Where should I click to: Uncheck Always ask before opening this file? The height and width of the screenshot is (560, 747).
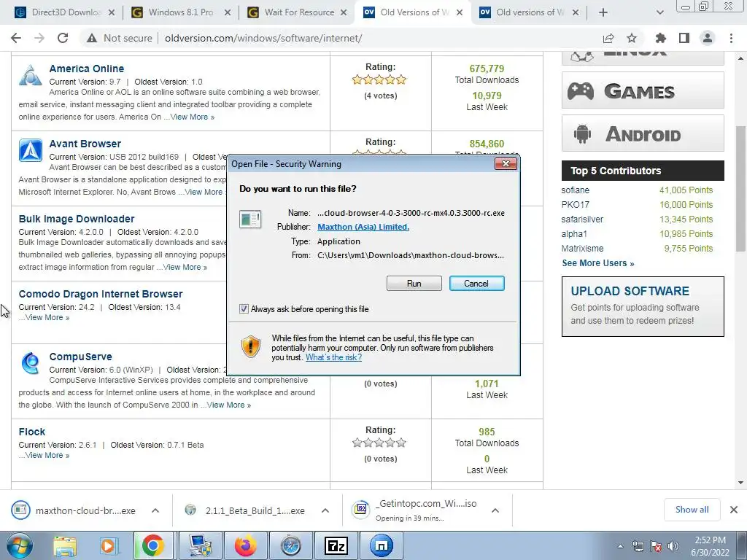244,309
